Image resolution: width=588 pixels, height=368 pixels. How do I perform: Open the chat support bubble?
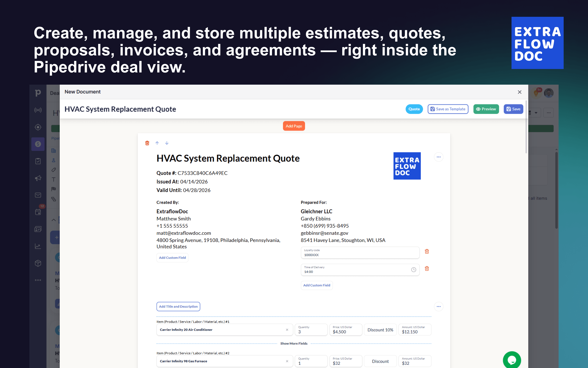[x=512, y=360]
